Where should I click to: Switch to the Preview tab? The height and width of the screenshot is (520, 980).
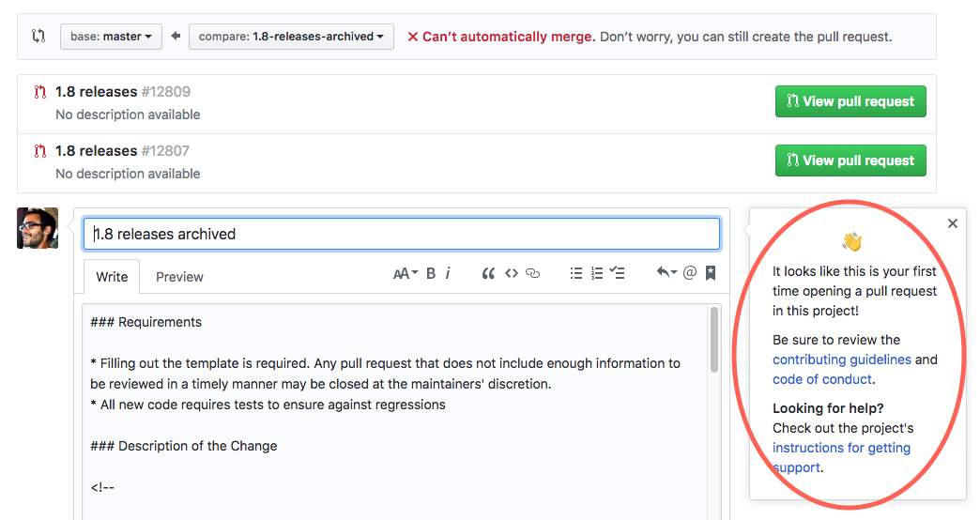[179, 277]
